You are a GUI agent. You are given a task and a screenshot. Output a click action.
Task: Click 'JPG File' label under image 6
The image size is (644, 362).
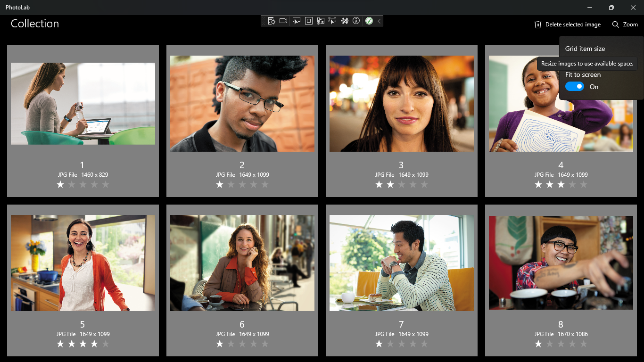pyautogui.click(x=226, y=334)
